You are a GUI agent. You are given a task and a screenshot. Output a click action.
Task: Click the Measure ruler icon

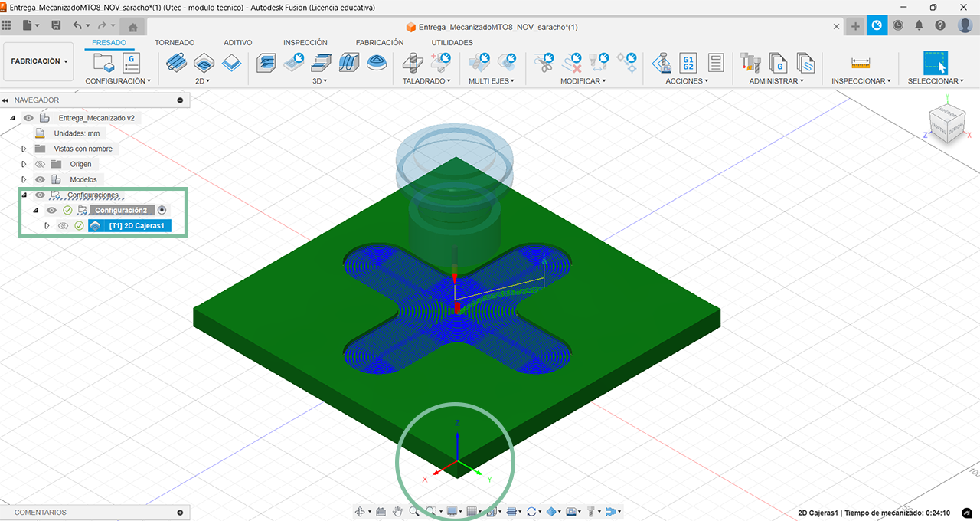861,63
